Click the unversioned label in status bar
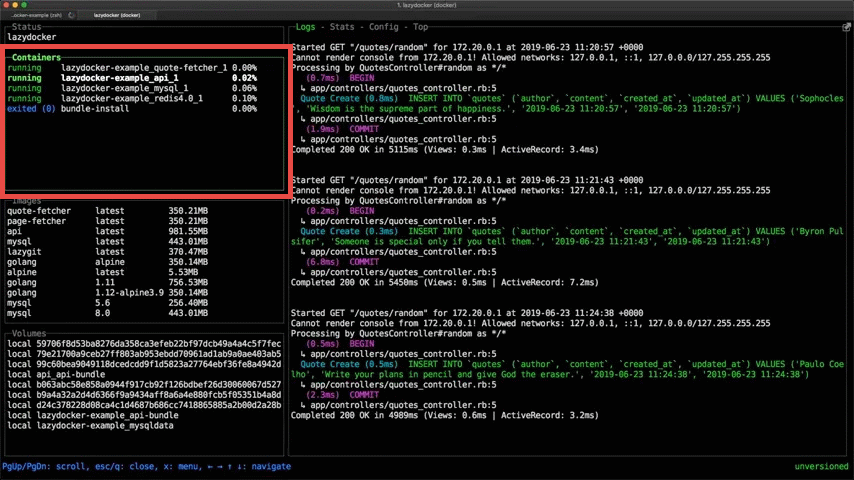 [821, 466]
